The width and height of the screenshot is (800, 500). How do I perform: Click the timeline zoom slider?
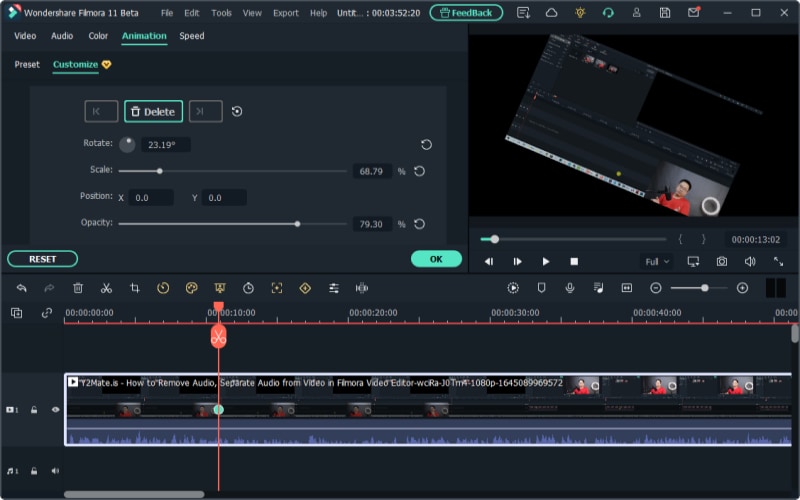(x=698, y=288)
